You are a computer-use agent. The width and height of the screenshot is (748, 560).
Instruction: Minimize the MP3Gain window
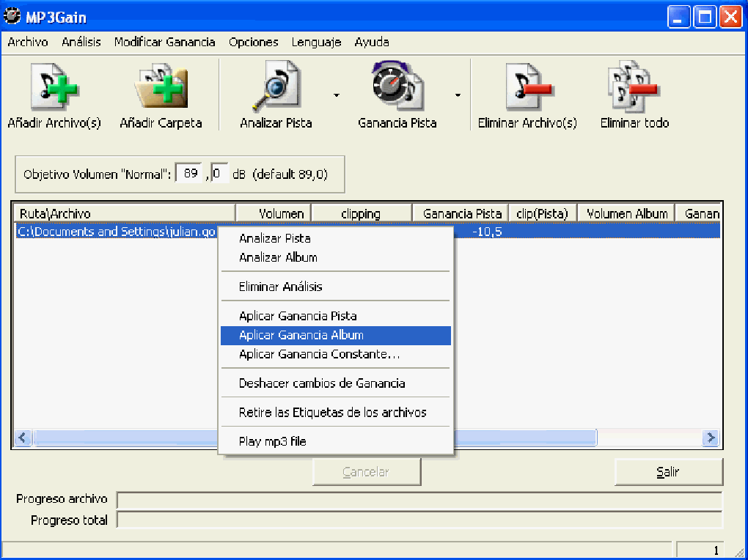point(678,18)
